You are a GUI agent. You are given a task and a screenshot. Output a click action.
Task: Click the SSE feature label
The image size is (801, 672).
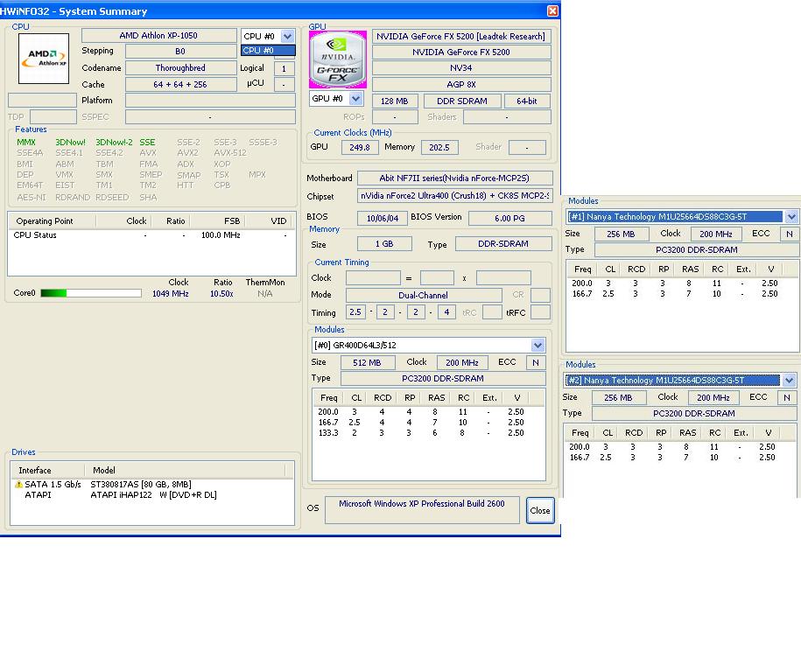click(147, 143)
